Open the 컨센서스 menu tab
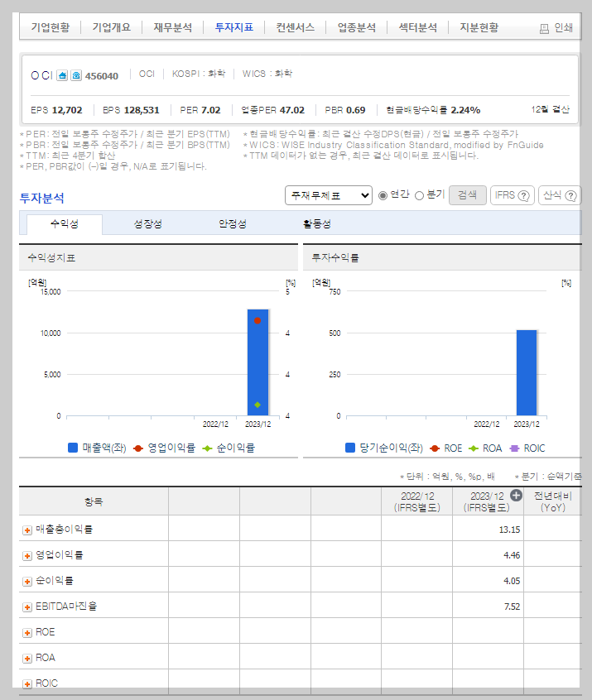This screenshot has height=700, width=592. tap(296, 27)
